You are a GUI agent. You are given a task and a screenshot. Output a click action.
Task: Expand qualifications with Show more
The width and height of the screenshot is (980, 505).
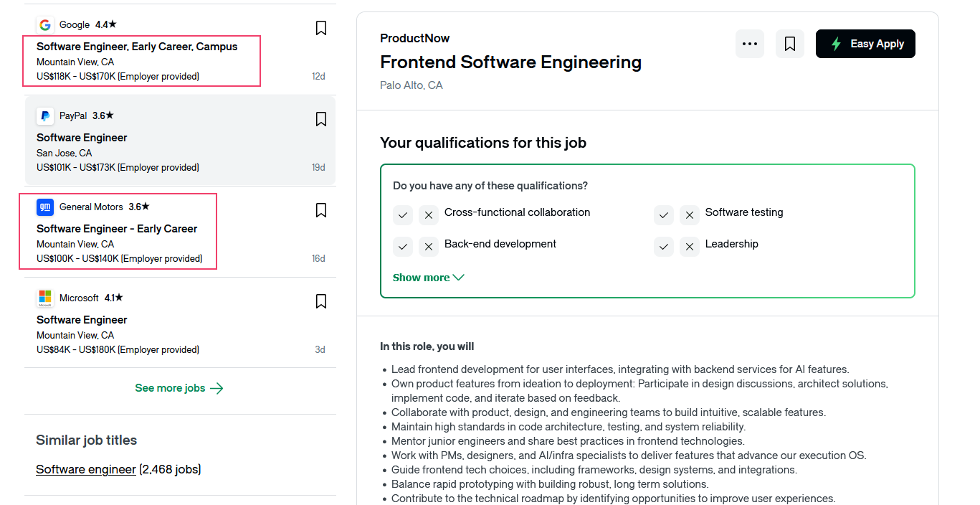click(428, 278)
